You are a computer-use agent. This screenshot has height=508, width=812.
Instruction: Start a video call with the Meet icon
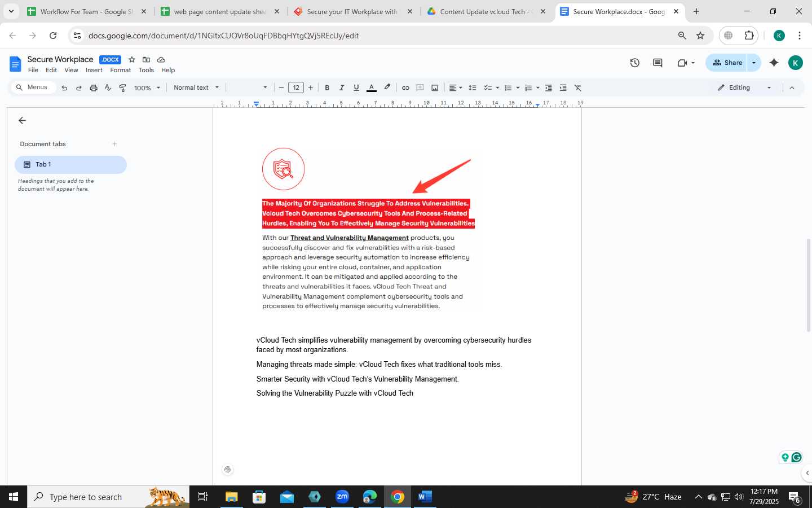(x=682, y=63)
